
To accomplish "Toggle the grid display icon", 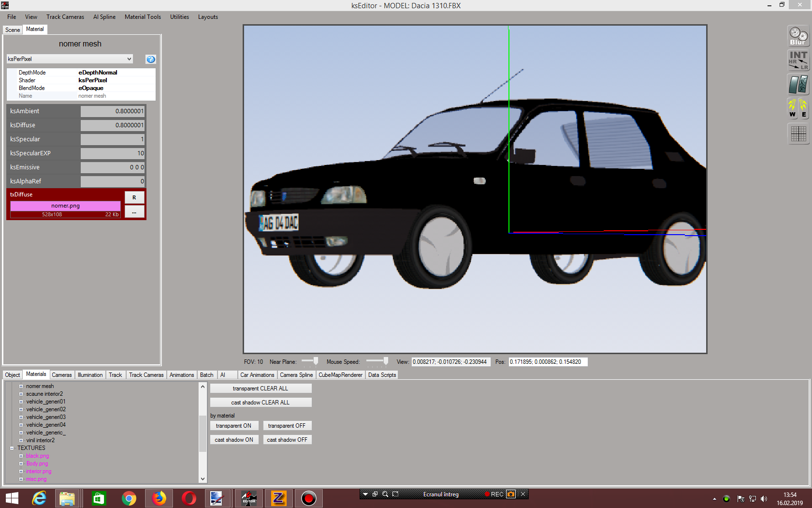I will click(798, 134).
